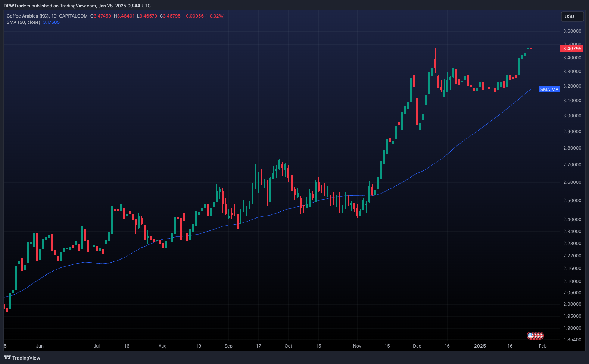The width and height of the screenshot is (589, 364).
Task: Click the high price value 3.48401
Action: click(126, 16)
